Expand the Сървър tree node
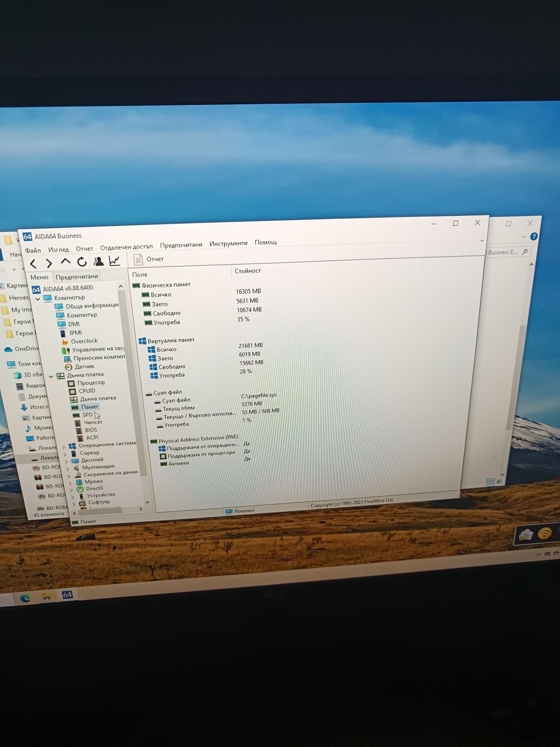 coord(65,454)
